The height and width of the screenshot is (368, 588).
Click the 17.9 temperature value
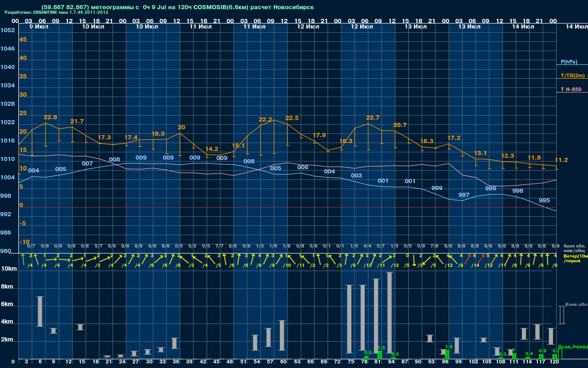(319, 135)
